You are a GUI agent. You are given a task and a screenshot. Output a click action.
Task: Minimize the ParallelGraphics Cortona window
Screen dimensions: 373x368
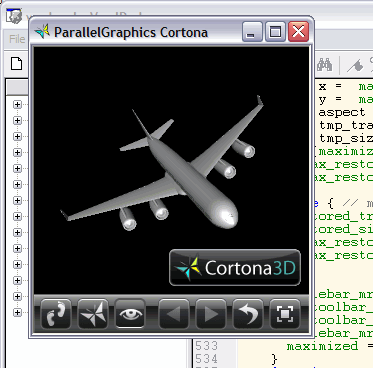(x=252, y=32)
